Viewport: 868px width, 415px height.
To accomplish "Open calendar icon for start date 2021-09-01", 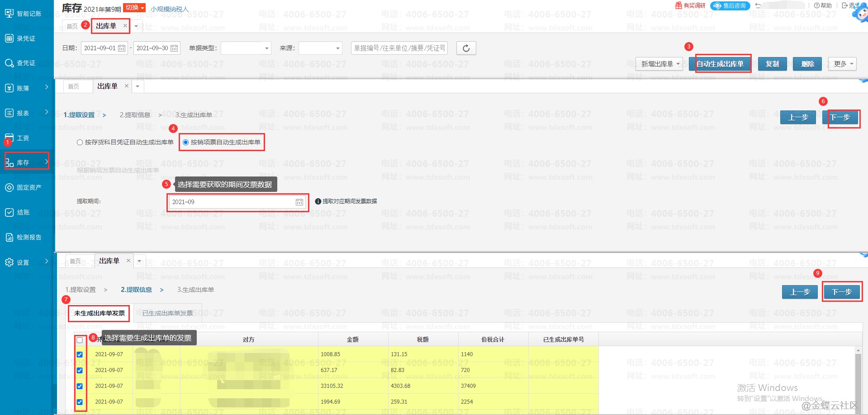I will click(x=122, y=48).
